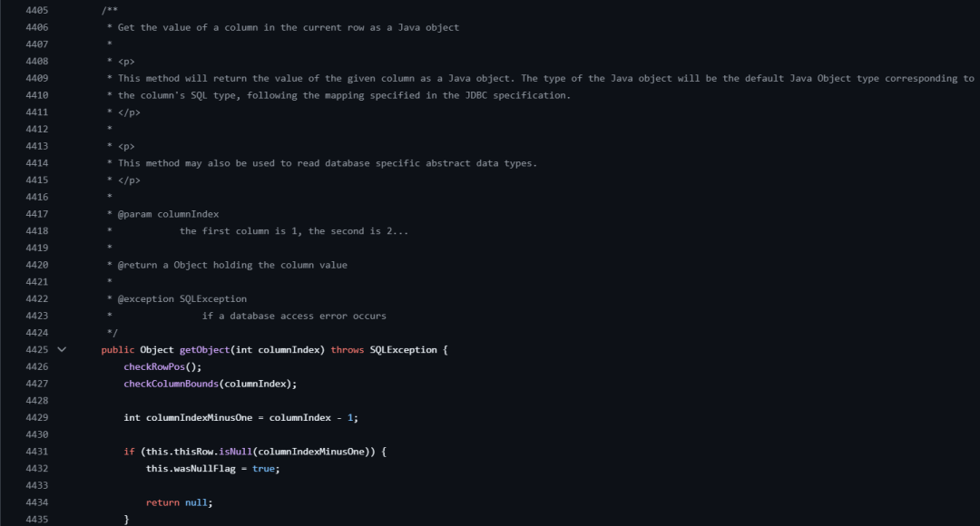The image size is (980, 526).
Task: Click line number 4420
Action: pos(37,265)
